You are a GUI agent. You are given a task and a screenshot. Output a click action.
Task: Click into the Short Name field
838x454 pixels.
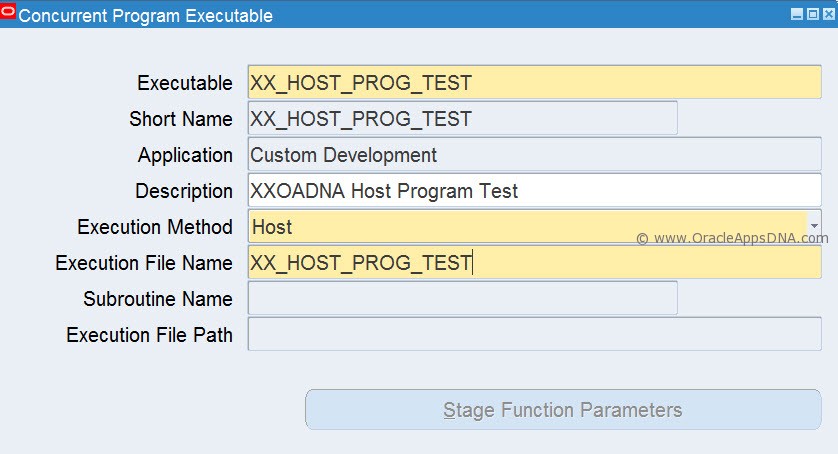point(463,118)
